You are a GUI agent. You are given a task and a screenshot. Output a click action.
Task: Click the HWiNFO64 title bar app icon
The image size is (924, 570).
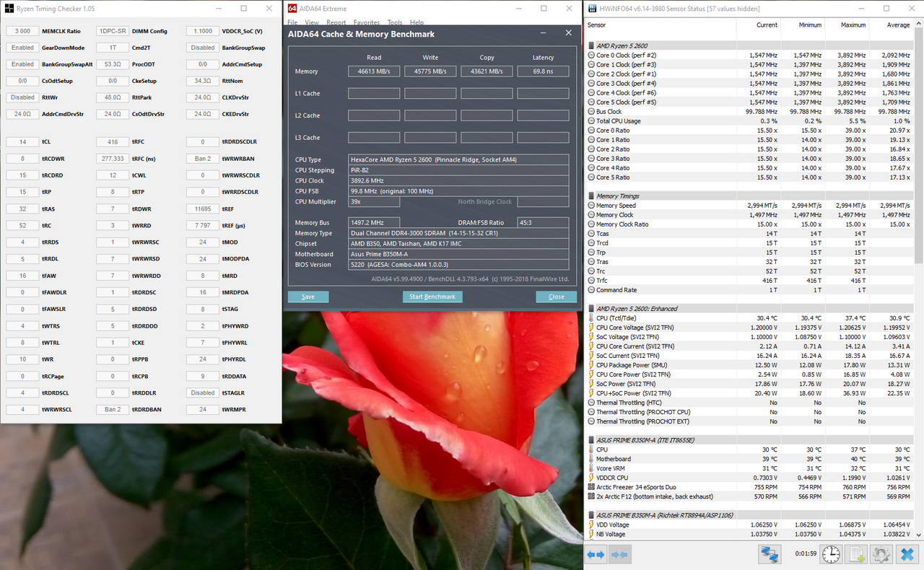(x=592, y=9)
